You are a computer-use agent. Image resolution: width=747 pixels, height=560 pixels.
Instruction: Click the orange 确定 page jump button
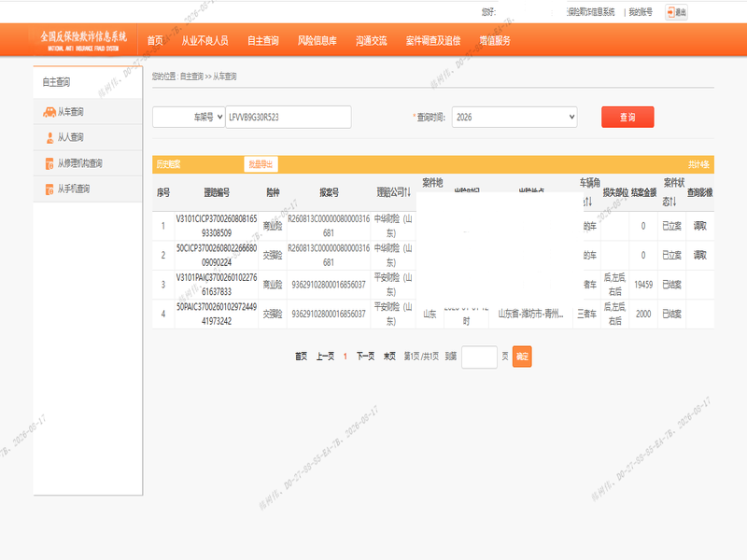click(x=522, y=357)
